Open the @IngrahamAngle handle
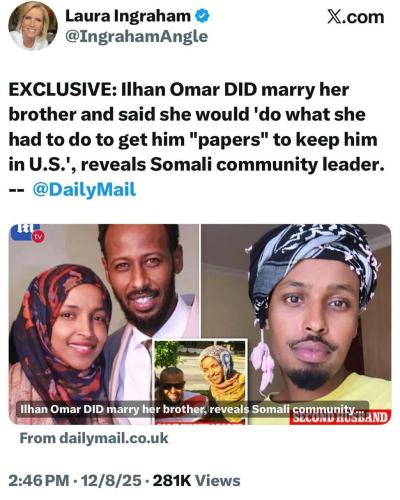The width and height of the screenshot is (400, 500). click(136, 36)
